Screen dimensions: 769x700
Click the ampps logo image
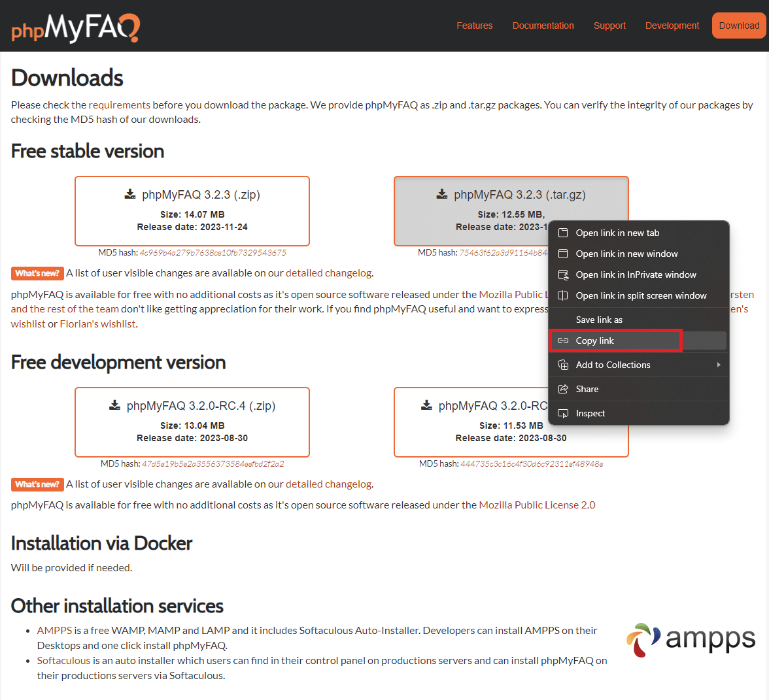(x=691, y=640)
